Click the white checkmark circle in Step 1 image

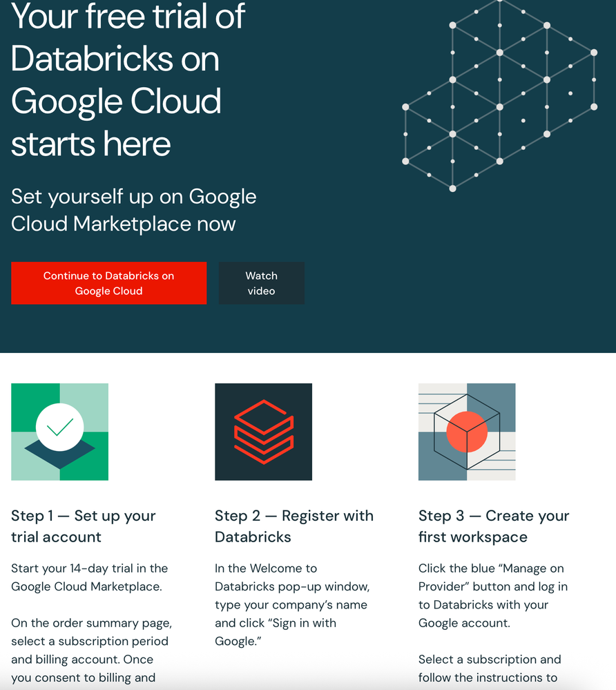pyautogui.click(x=59, y=428)
